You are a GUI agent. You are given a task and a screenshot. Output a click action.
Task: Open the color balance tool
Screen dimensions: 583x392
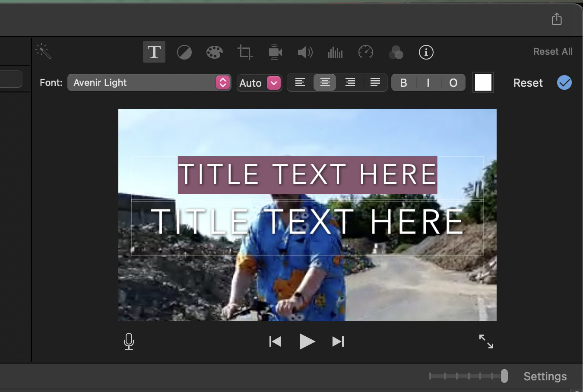point(184,53)
